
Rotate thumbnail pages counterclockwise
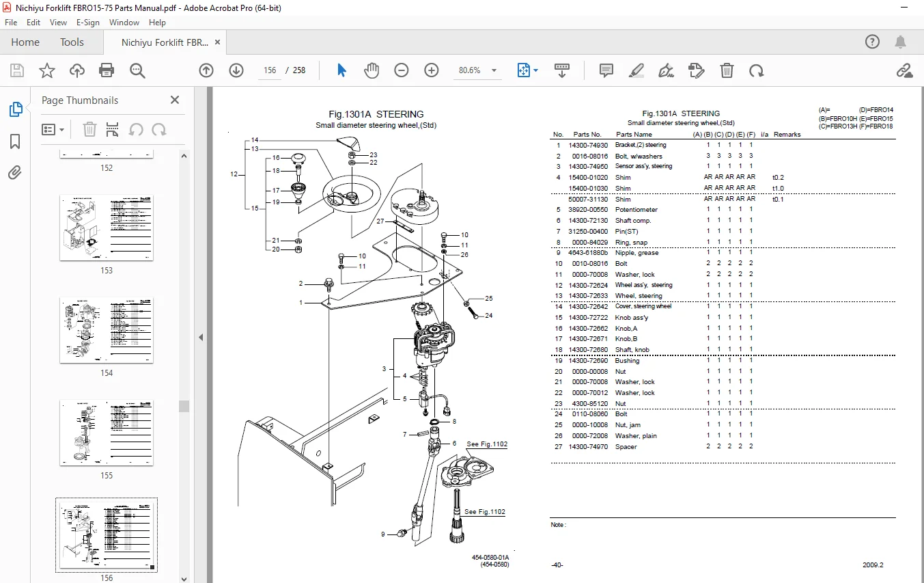coord(136,129)
